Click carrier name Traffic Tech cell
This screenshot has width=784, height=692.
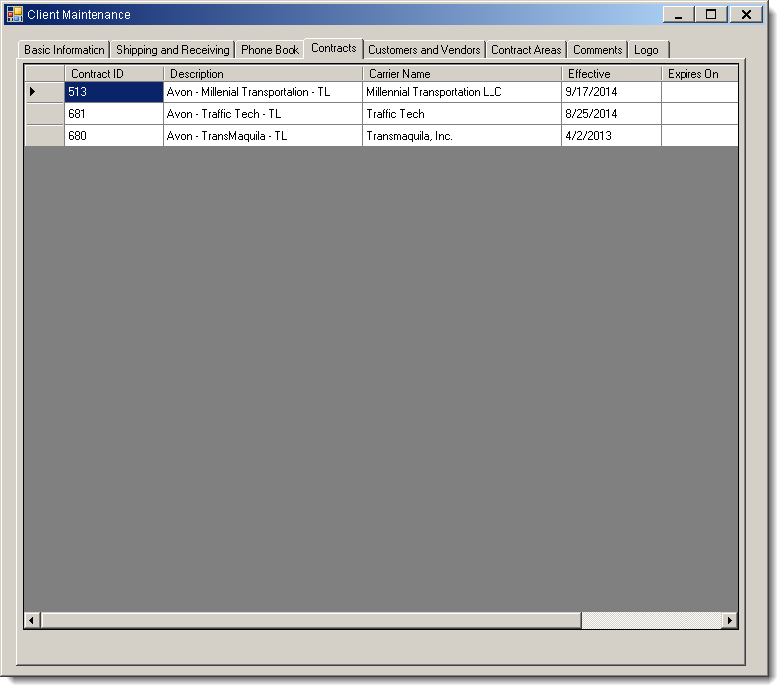click(x=462, y=114)
